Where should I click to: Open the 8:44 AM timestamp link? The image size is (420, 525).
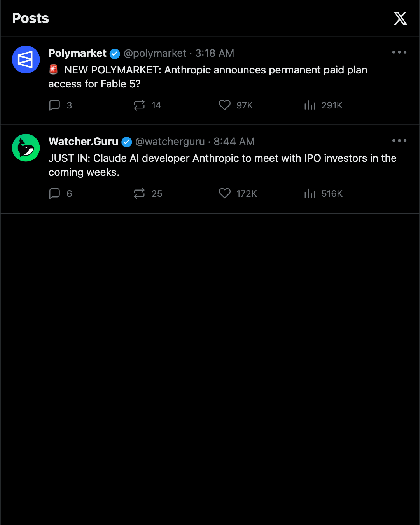click(x=234, y=142)
